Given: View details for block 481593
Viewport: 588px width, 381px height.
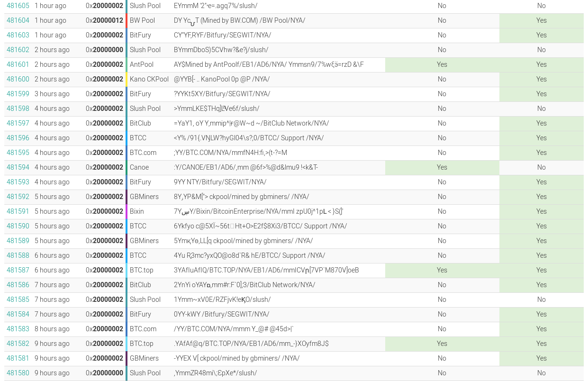Looking at the screenshot, I should pyautogui.click(x=18, y=182).
